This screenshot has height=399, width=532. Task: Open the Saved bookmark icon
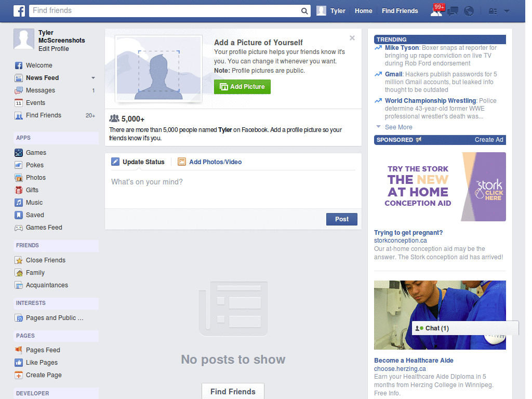(19, 215)
